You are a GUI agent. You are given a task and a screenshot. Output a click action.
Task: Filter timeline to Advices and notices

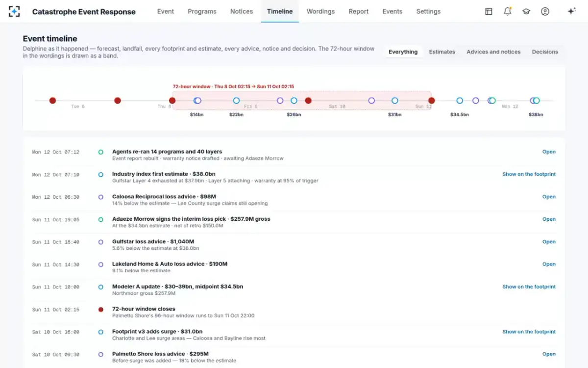[493, 52]
